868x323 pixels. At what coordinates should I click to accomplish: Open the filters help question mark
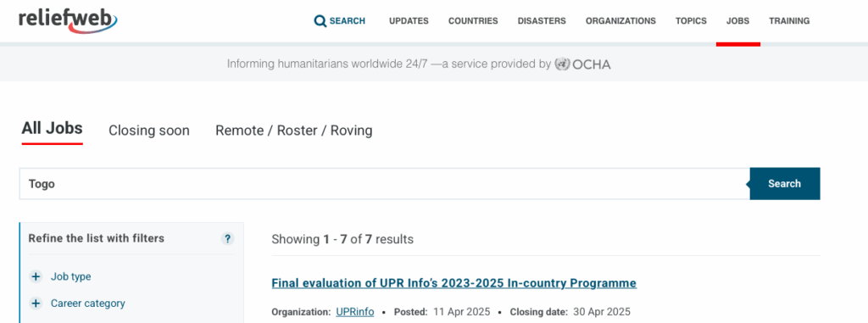[x=227, y=239]
